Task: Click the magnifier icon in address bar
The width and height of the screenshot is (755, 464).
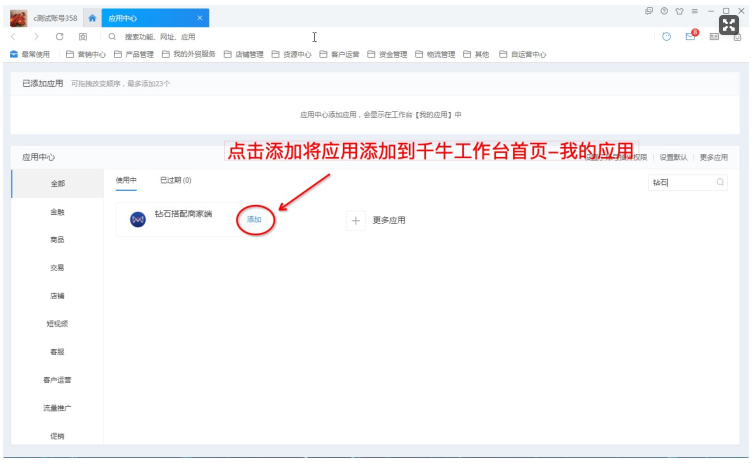Action: click(112, 37)
